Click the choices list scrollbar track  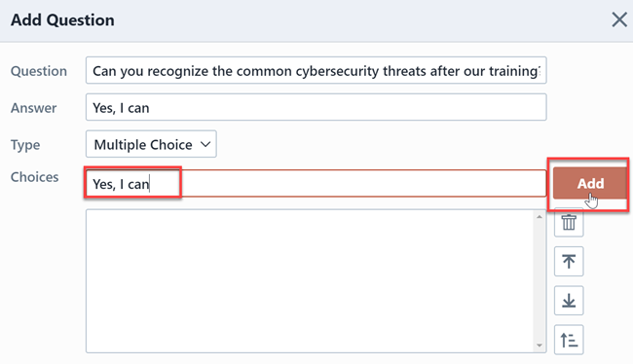[x=540, y=281]
